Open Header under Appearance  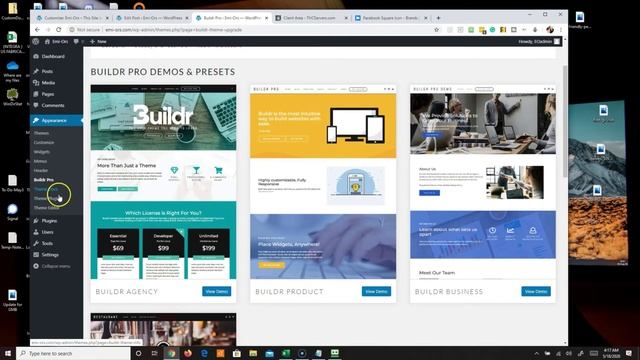(41, 171)
